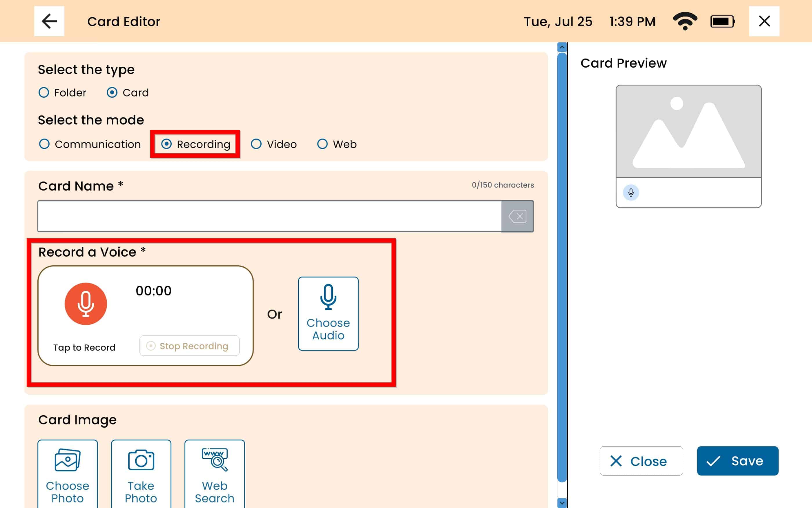Open the Choose Audio picker
Image resolution: width=812 pixels, height=508 pixels.
pyautogui.click(x=328, y=313)
